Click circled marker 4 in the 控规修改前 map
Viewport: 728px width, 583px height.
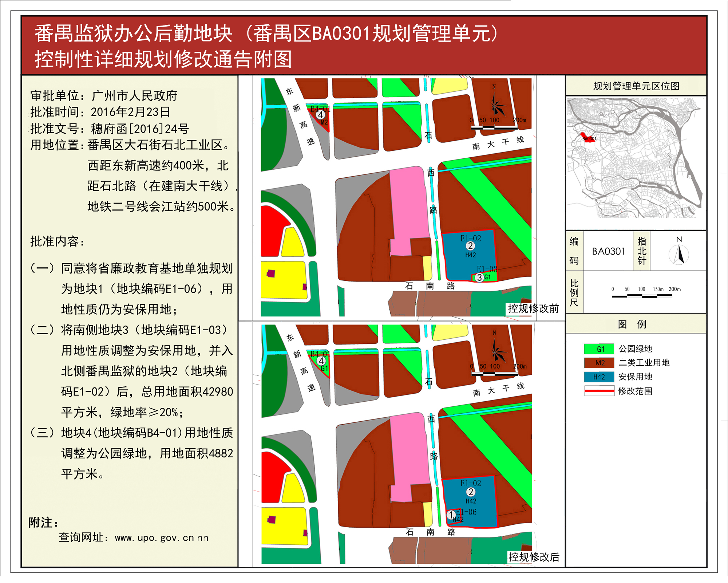[x=320, y=115]
